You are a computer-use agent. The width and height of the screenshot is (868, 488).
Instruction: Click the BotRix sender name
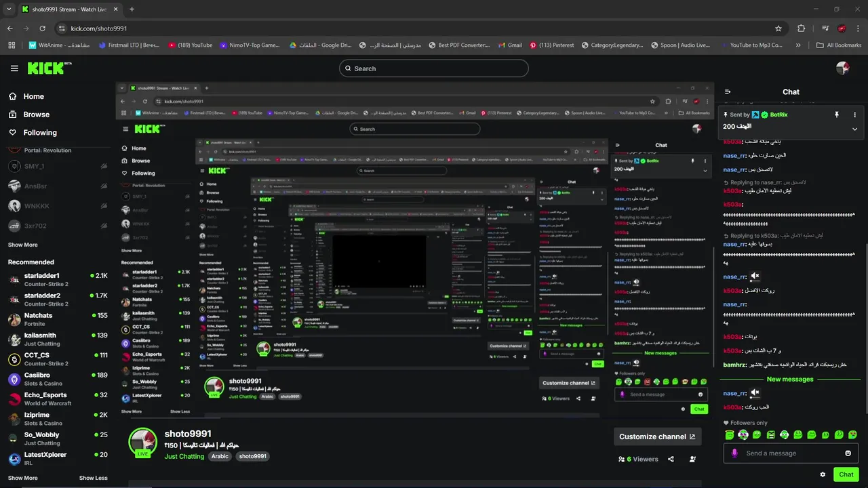(778, 115)
